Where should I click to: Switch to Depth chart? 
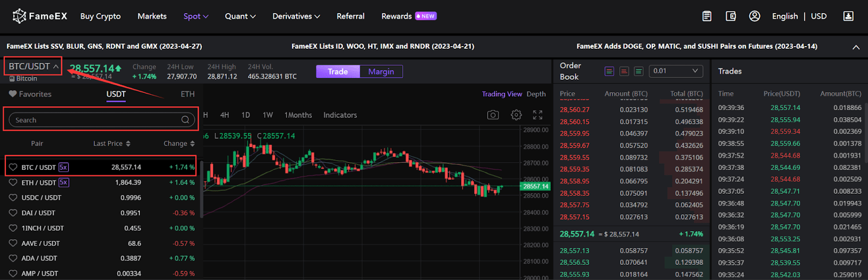coord(536,94)
